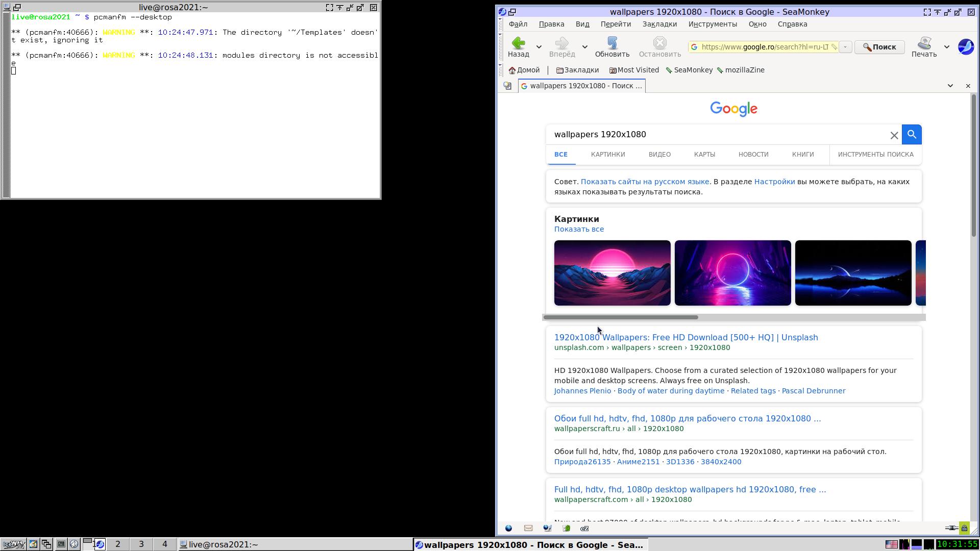Open Composer icon in status bar

547,529
